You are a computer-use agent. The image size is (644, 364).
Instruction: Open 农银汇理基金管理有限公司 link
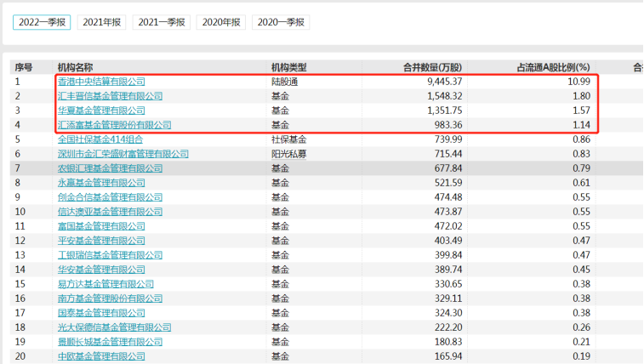click(x=110, y=168)
